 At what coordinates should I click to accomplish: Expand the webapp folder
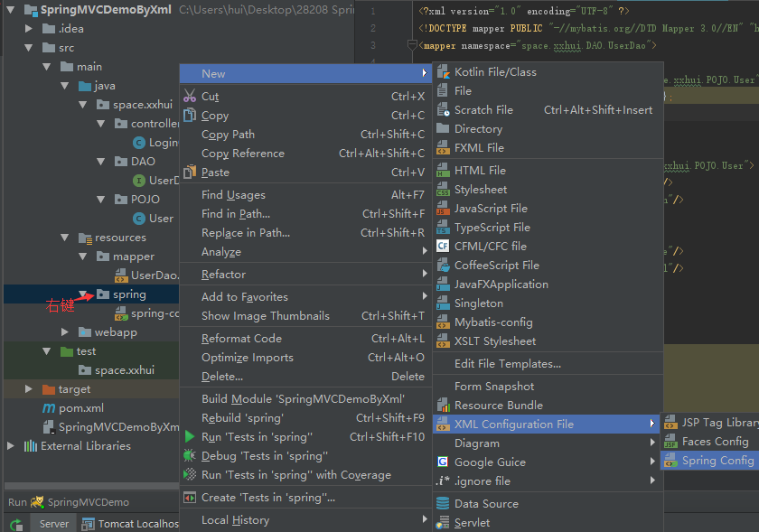[65, 332]
